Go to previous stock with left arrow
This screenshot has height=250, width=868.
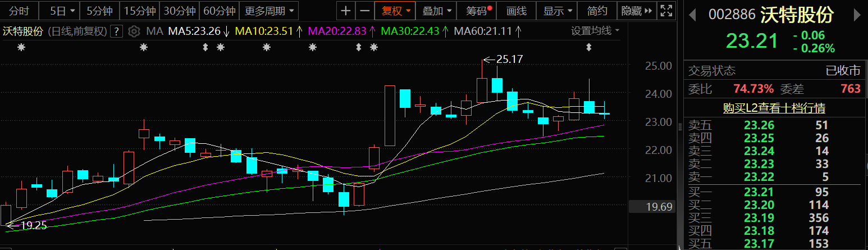click(693, 15)
